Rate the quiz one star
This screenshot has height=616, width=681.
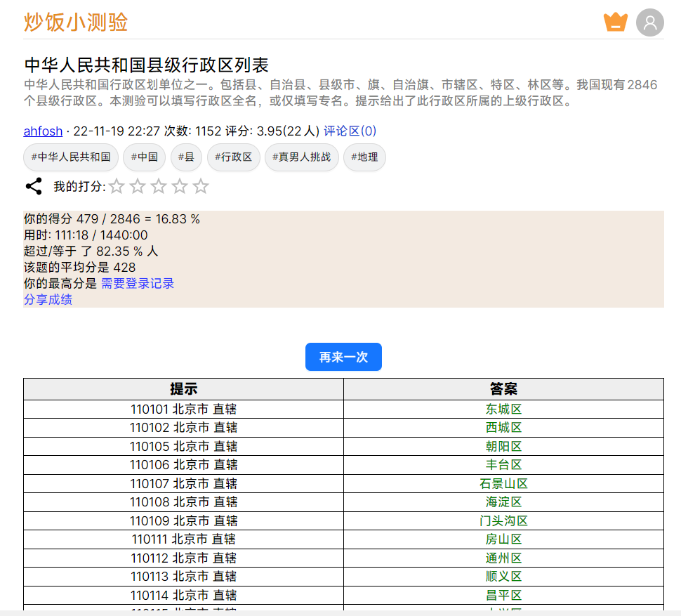[x=117, y=186]
